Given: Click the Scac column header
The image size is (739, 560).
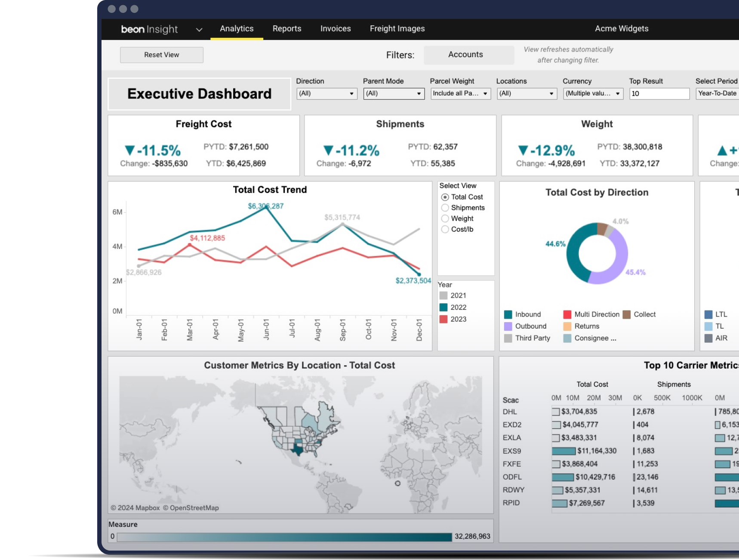Looking at the screenshot, I should tap(511, 400).
